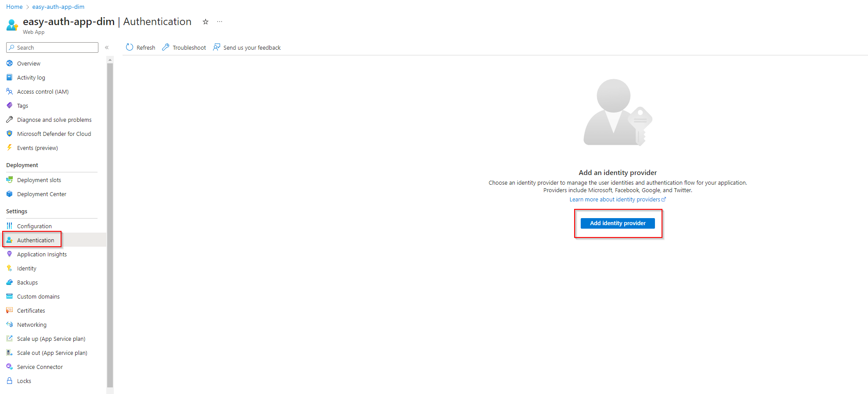Focus the sidebar Search field
Screen dimensions: 868x394
pos(52,47)
